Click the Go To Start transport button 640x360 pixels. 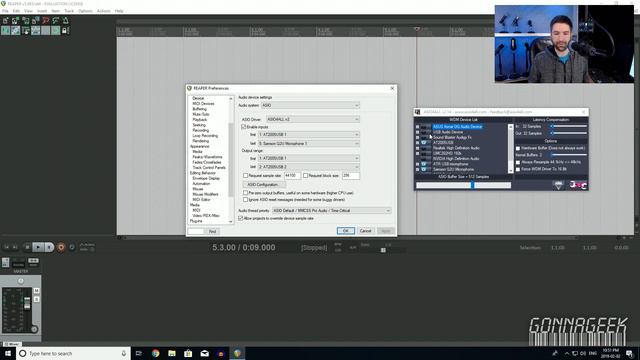(7, 247)
